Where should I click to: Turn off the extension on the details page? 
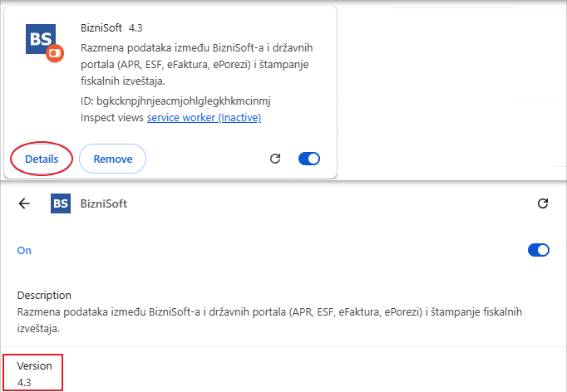(x=539, y=250)
